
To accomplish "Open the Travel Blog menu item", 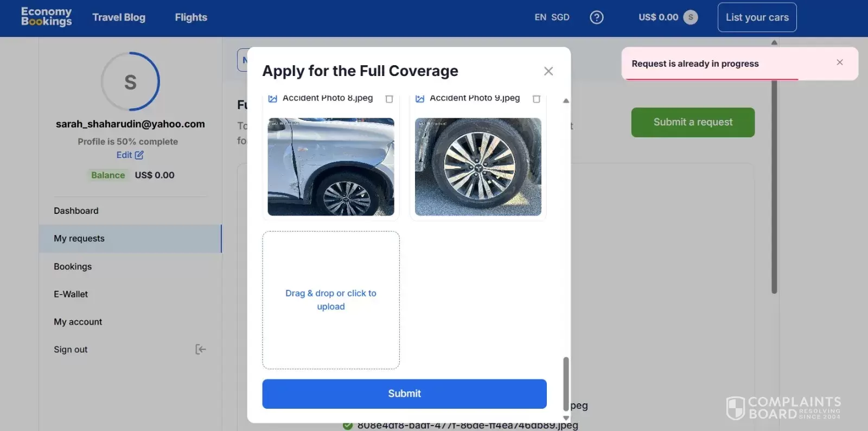I will [119, 17].
